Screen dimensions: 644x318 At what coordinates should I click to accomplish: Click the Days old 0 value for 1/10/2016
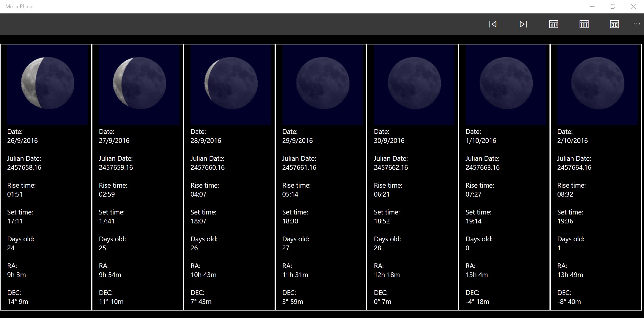pyautogui.click(x=467, y=248)
